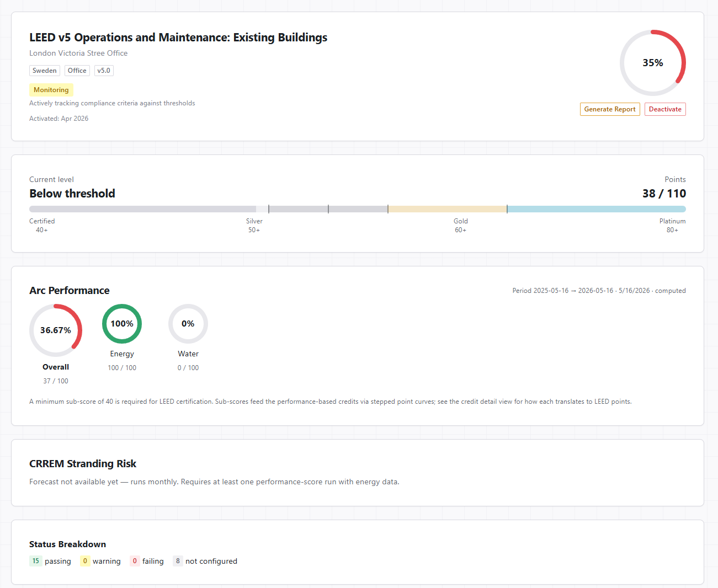Click the Arc Performance heading
The width and height of the screenshot is (718, 588).
coord(70,291)
